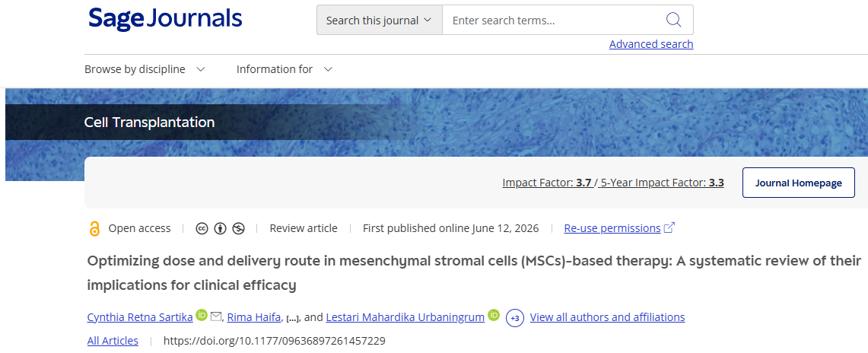Click the Enter search terms field
This screenshot has height=353, width=868.
point(554,20)
